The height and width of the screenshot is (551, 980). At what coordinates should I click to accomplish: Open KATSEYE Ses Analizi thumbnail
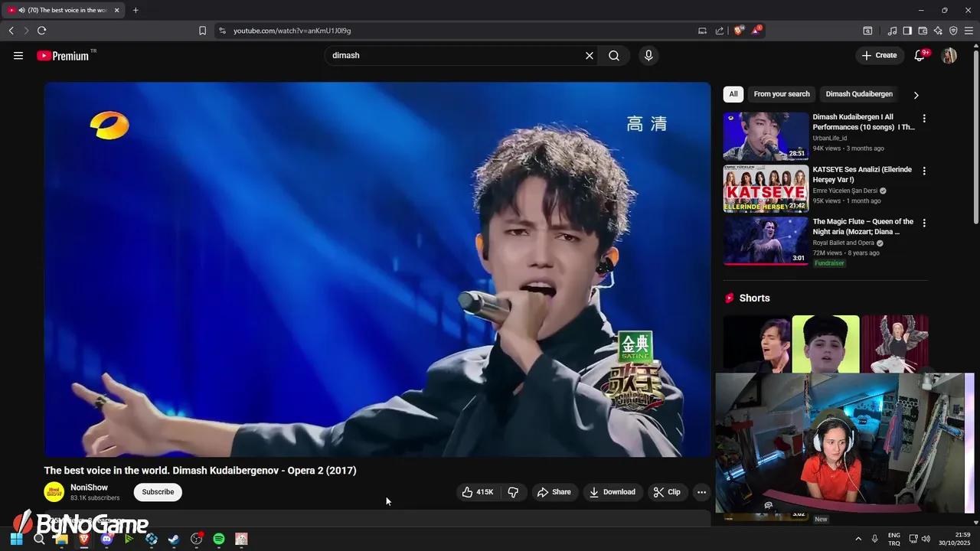(766, 187)
